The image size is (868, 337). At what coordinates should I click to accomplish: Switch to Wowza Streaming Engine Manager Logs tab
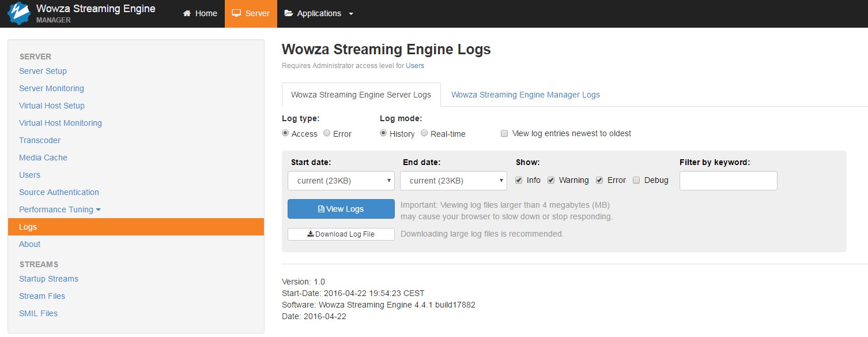(x=525, y=95)
